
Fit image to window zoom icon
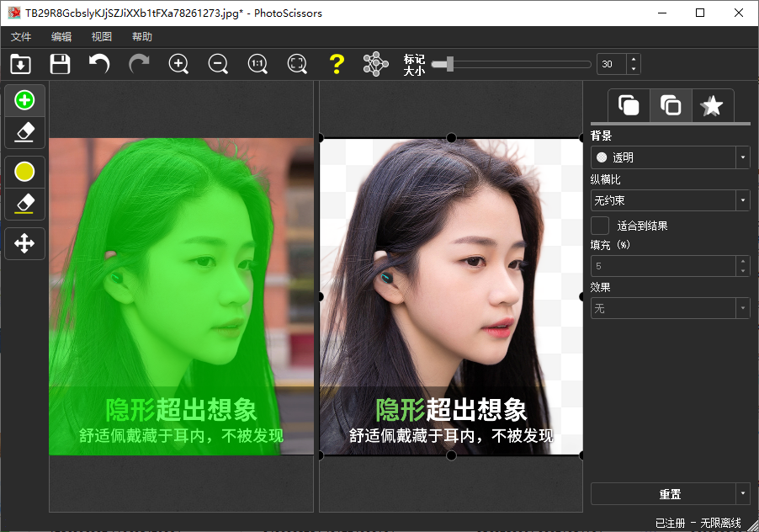point(297,64)
